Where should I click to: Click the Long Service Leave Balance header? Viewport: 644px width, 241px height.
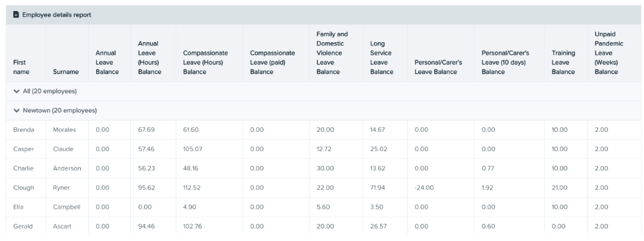pos(381,58)
